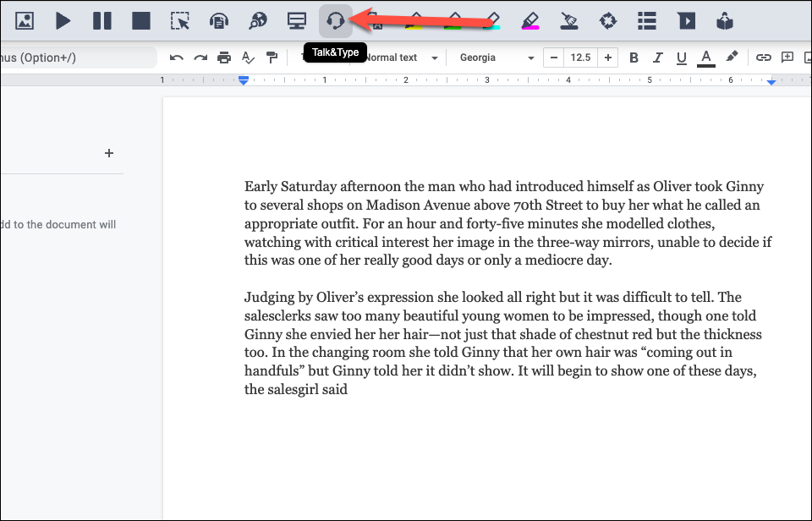This screenshot has width=812, height=521.
Task: Open the highlight color picker
Action: point(731,57)
